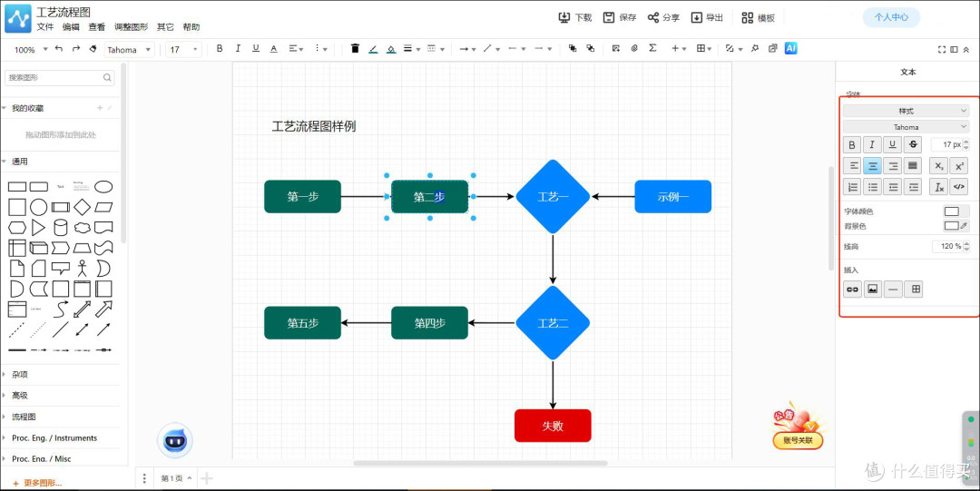
Task: Click the clear formatting icon in text panel
Action: [939, 186]
